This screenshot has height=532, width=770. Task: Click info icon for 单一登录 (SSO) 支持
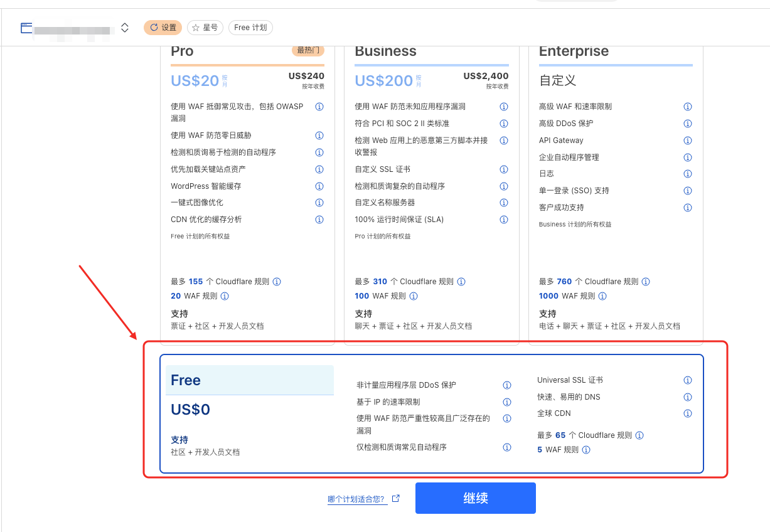[688, 191]
